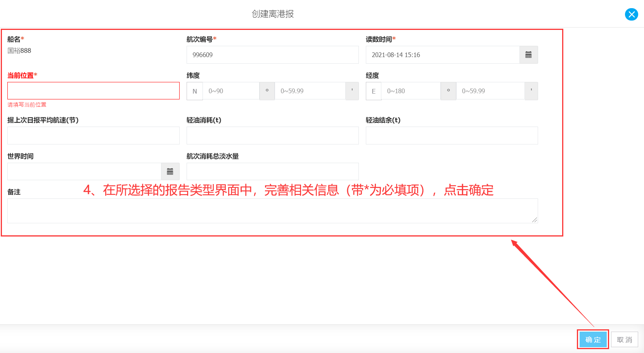
Task: Click into the 备注 textarea
Action: pos(272,211)
